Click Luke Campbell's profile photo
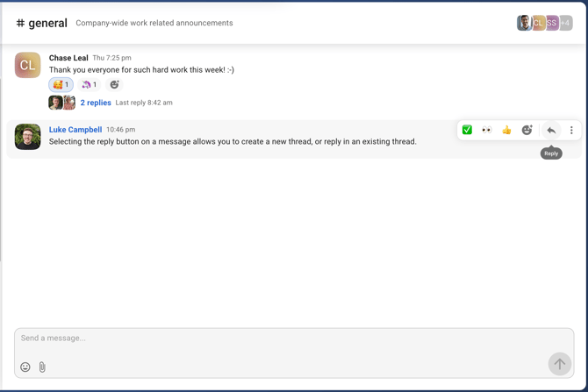 [28, 137]
